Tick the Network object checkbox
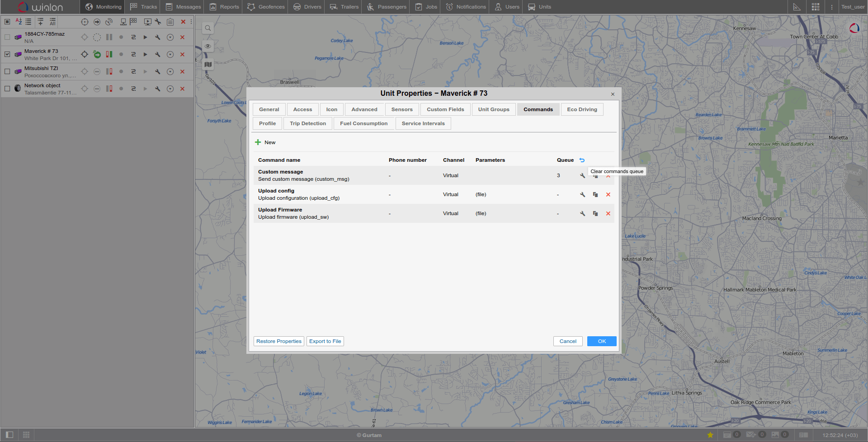This screenshot has width=868, height=442. (7, 89)
